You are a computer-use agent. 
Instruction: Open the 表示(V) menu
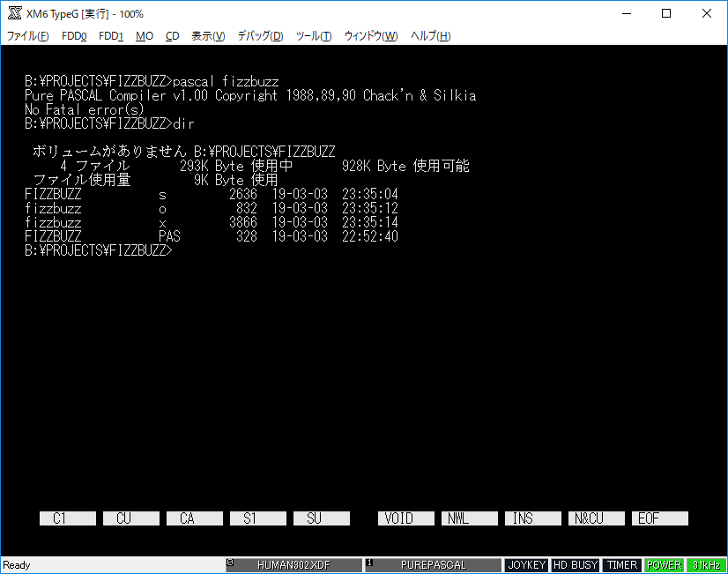click(208, 36)
